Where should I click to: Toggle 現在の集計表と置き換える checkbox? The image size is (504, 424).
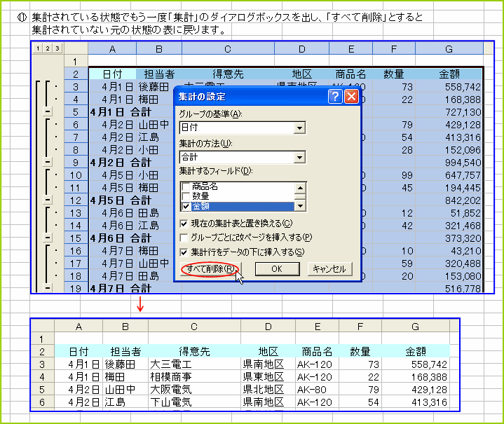point(184,224)
